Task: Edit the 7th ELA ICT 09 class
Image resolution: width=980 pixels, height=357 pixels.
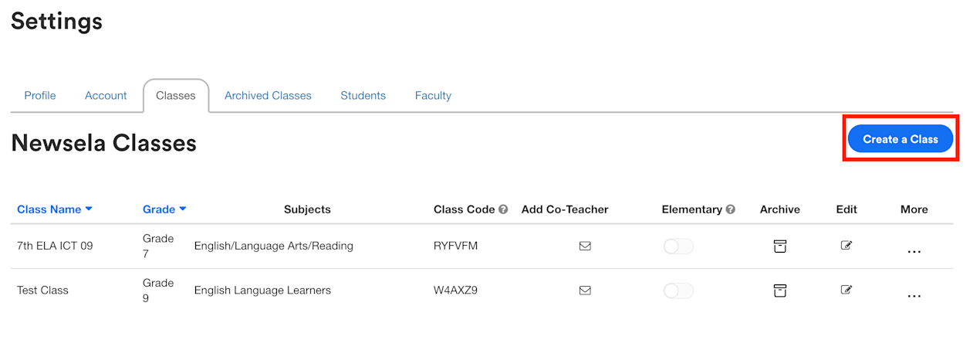Action: pyautogui.click(x=847, y=246)
